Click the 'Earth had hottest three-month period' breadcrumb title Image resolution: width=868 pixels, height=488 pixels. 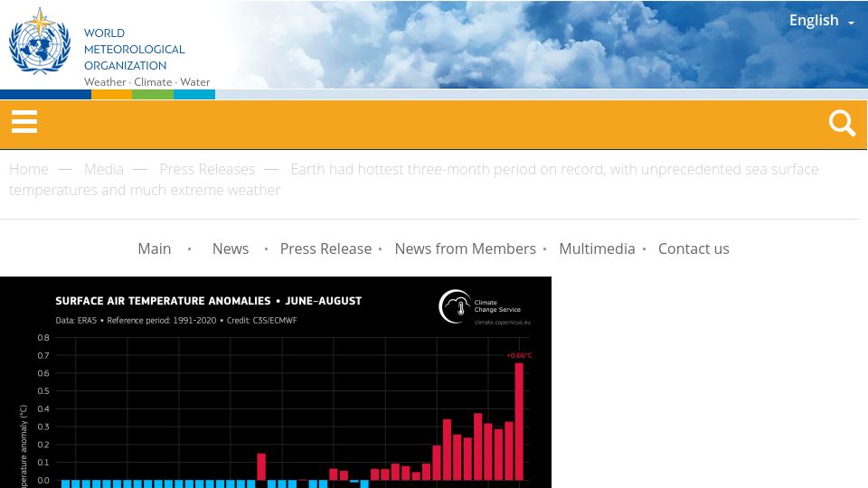[413, 179]
